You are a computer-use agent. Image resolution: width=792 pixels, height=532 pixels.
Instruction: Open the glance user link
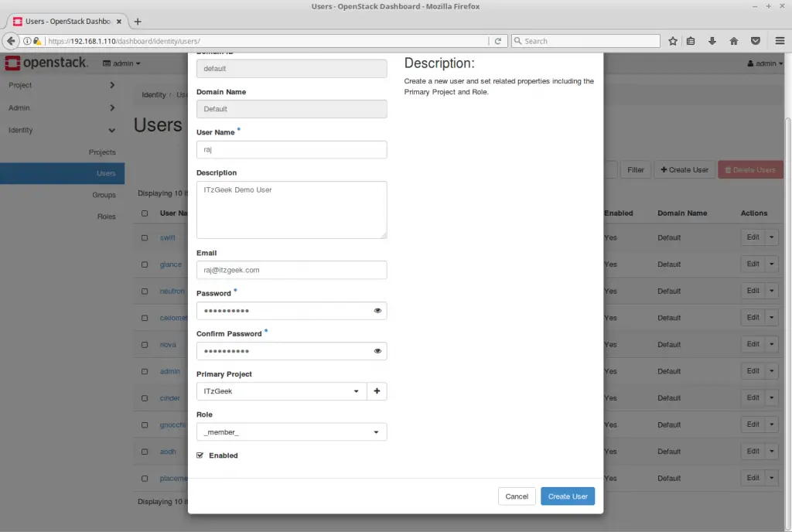pyautogui.click(x=171, y=264)
